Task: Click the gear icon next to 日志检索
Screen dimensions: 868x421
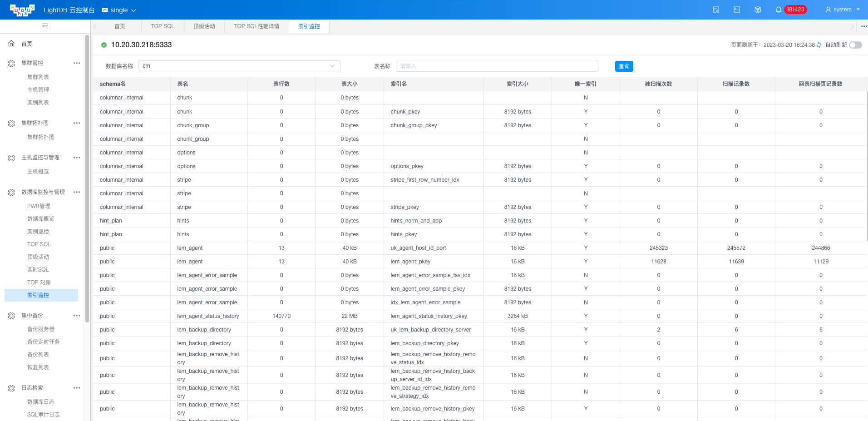Action: coord(11,388)
